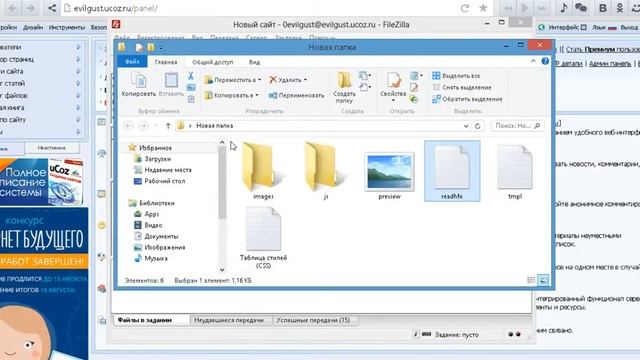Click Создать папку new folder button
This screenshot has height=360, width=640.
click(x=344, y=87)
